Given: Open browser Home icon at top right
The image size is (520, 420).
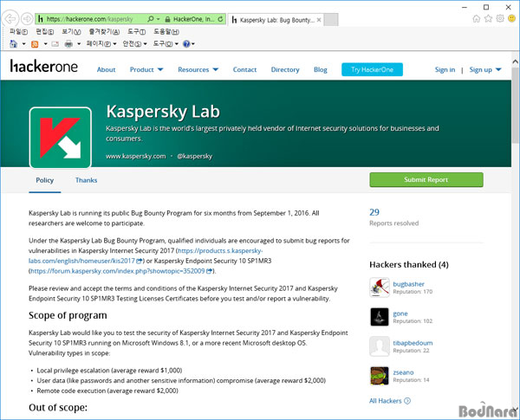Looking at the screenshot, I should (476, 18).
